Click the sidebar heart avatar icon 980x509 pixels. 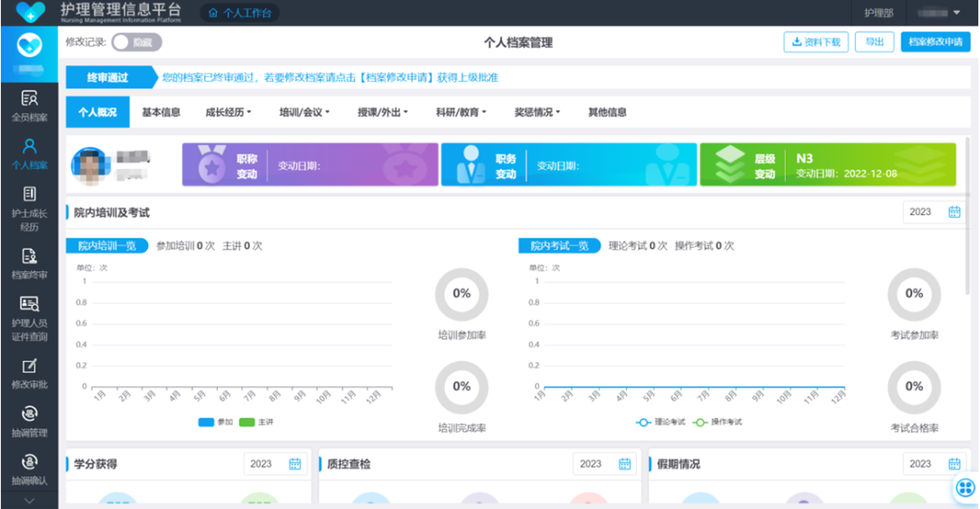click(x=29, y=46)
